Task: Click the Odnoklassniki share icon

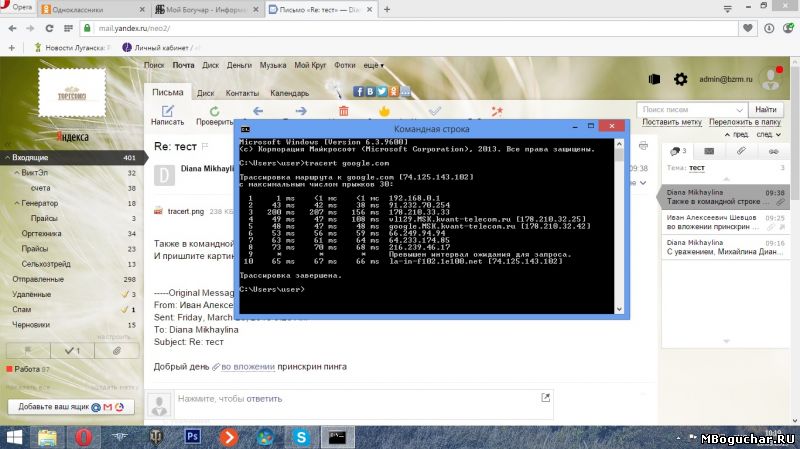Action: pyautogui.click(x=393, y=91)
